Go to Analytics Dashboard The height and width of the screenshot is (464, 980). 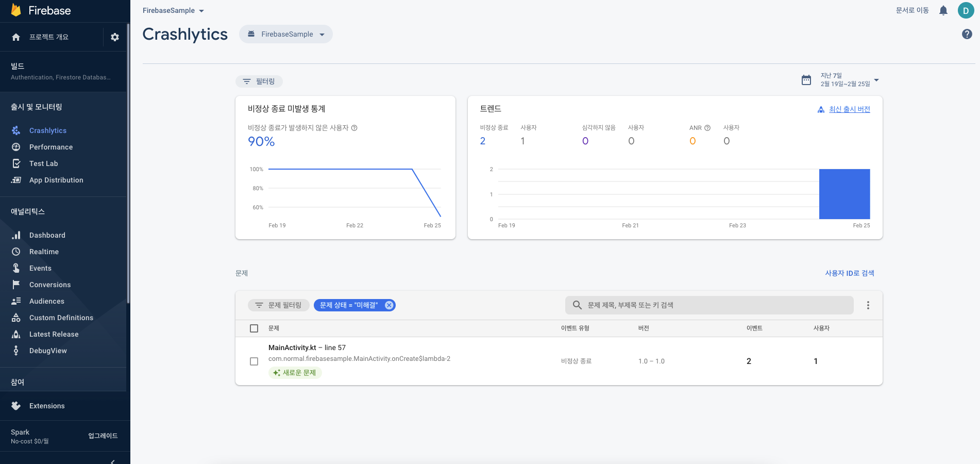(47, 235)
